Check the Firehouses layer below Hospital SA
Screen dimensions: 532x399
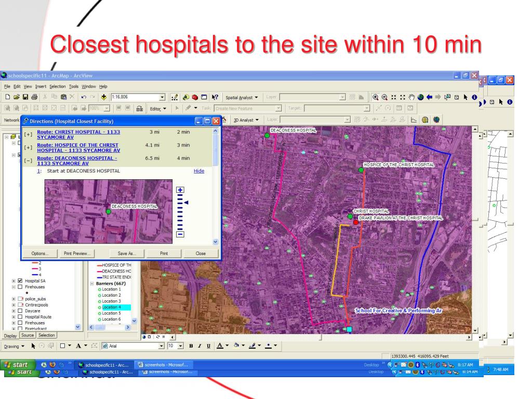click(x=20, y=287)
